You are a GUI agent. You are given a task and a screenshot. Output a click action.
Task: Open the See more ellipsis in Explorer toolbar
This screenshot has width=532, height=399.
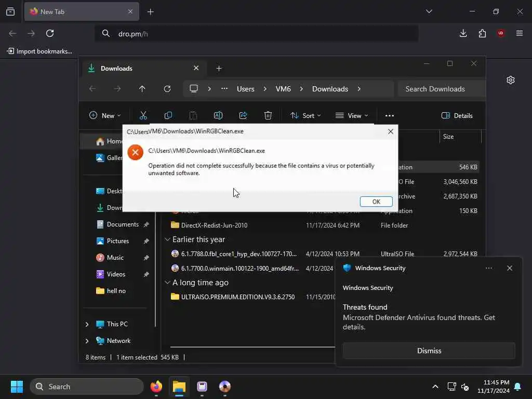pyautogui.click(x=390, y=116)
